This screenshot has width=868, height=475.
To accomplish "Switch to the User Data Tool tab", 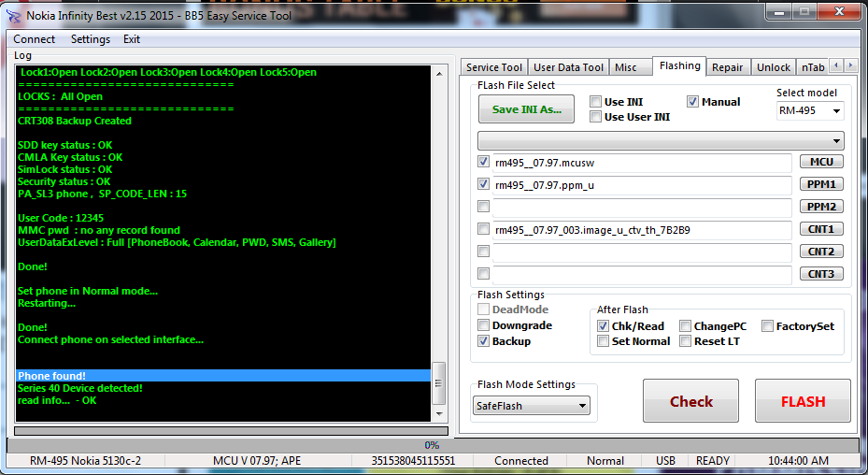I will (x=568, y=67).
